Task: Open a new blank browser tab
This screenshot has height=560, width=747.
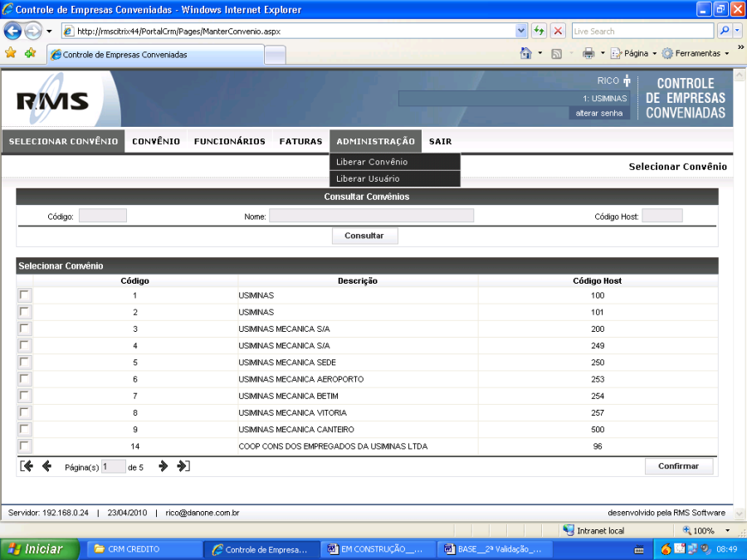Action: [275, 56]
